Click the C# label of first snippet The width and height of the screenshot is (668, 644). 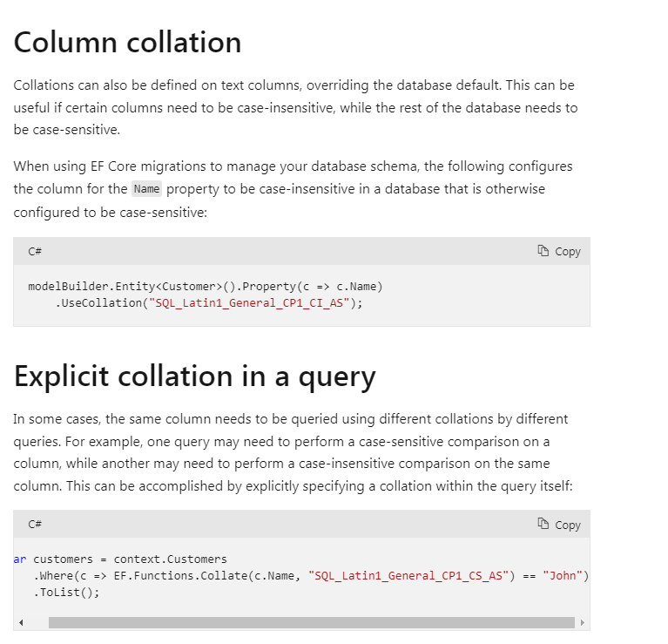(35, 252)
